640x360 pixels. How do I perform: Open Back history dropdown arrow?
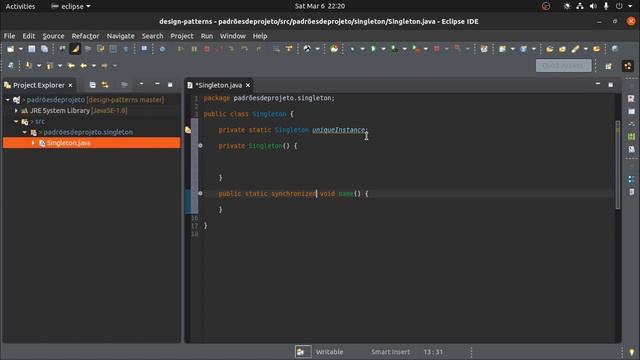(x=94, y=65)
